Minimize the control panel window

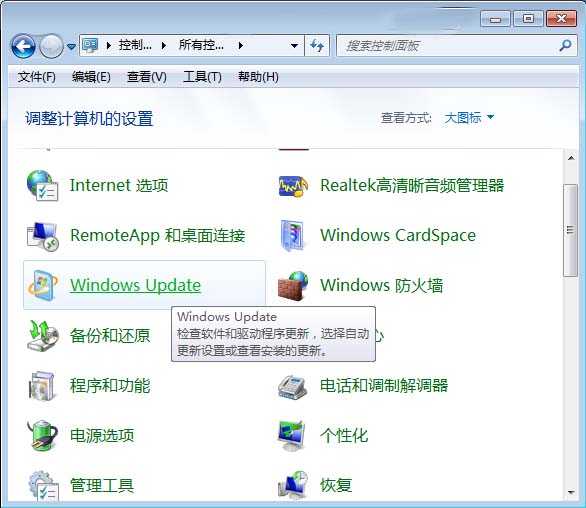coord(495,19)
